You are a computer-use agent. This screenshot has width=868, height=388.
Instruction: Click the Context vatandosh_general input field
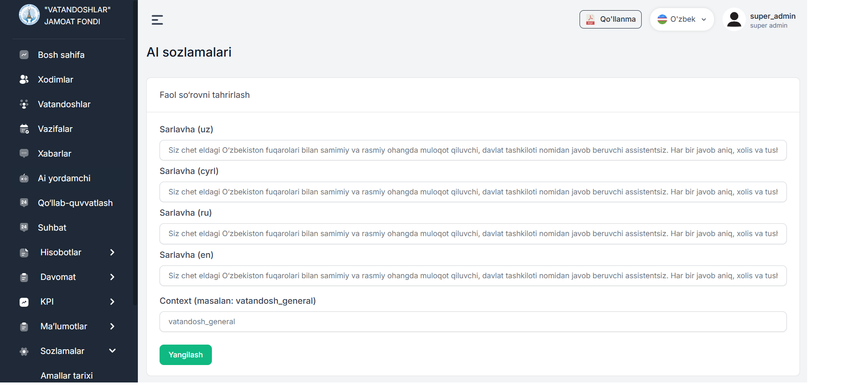coord(473,322)
